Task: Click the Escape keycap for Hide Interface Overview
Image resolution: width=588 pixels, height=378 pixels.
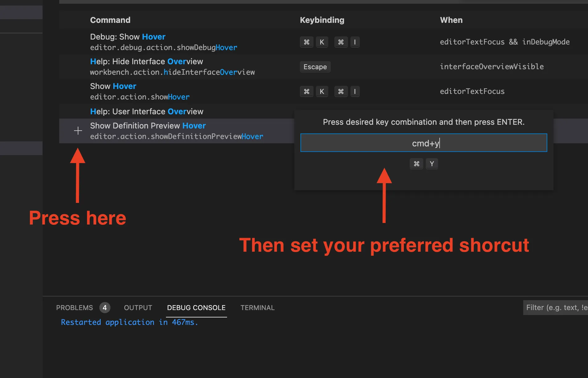Action: pyautogui.click(x=315, y=67)
